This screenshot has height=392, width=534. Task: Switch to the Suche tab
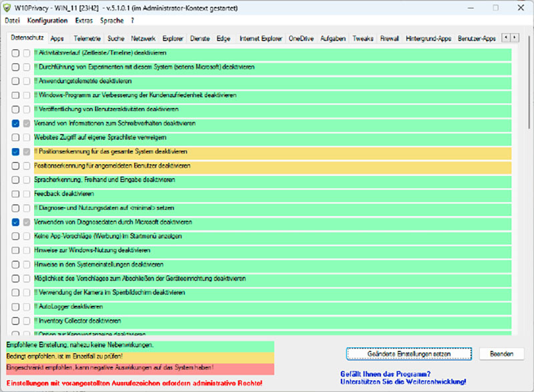(x=115, y=39)
